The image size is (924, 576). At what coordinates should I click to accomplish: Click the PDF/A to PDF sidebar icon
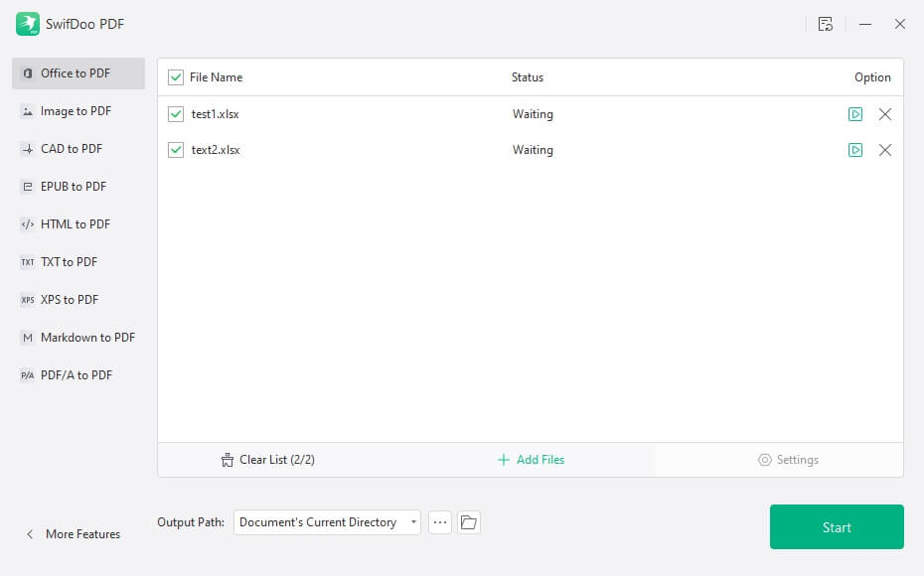click(27, 375)
